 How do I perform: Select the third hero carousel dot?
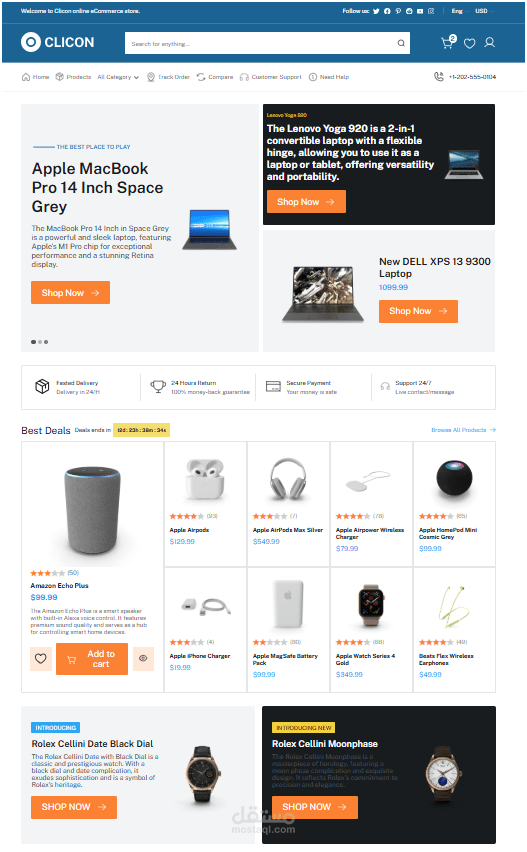[x=46, y=342]
